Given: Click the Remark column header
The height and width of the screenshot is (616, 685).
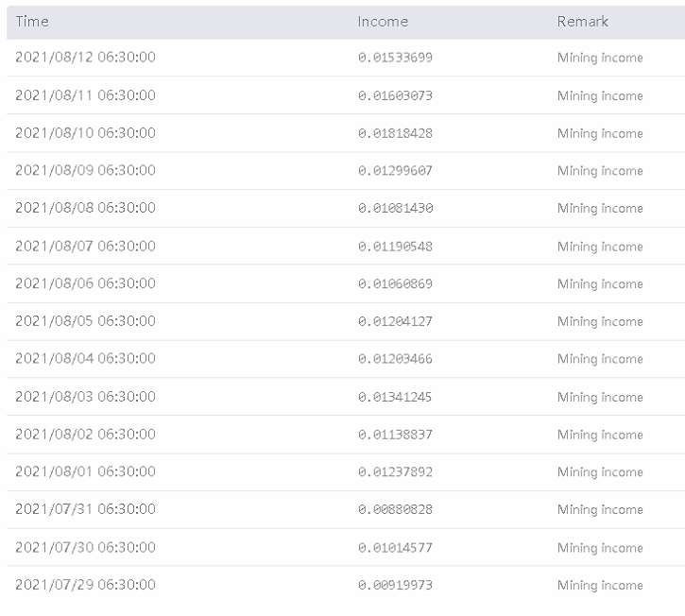Looking at the screenshot, I should (582, 21).
